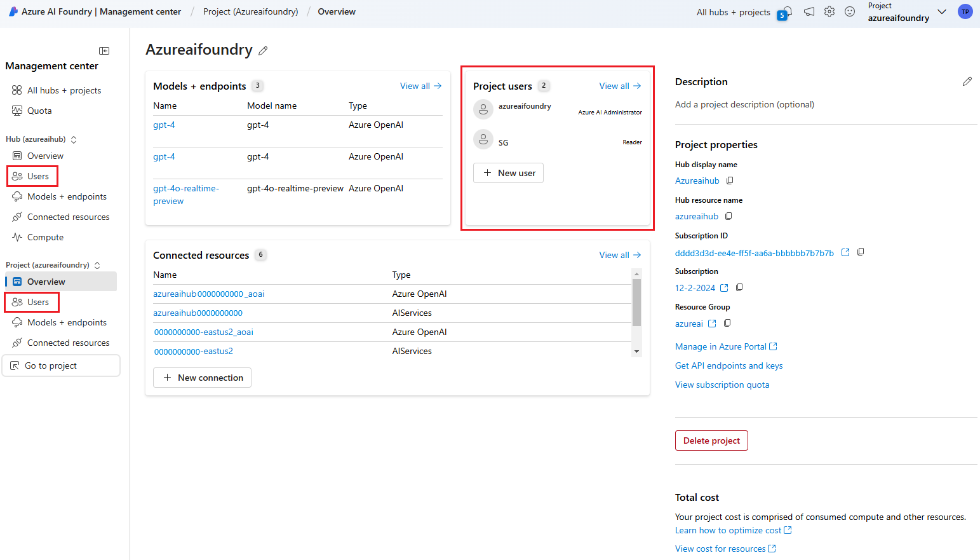Click the Model name column header
980x560 pixels.
pyautogui.click(x=272, y=106)
